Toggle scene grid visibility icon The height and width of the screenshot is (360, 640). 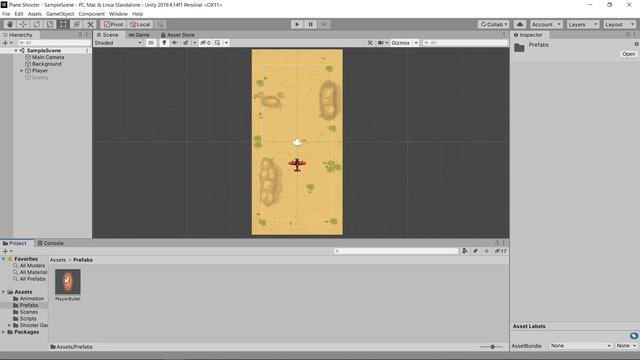click(x=218, y=43)
